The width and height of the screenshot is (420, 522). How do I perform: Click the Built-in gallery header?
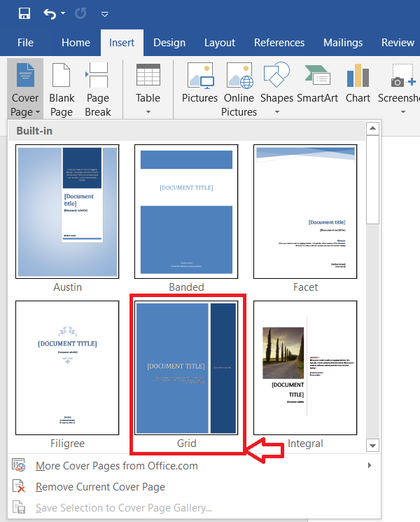click(187, 131)
